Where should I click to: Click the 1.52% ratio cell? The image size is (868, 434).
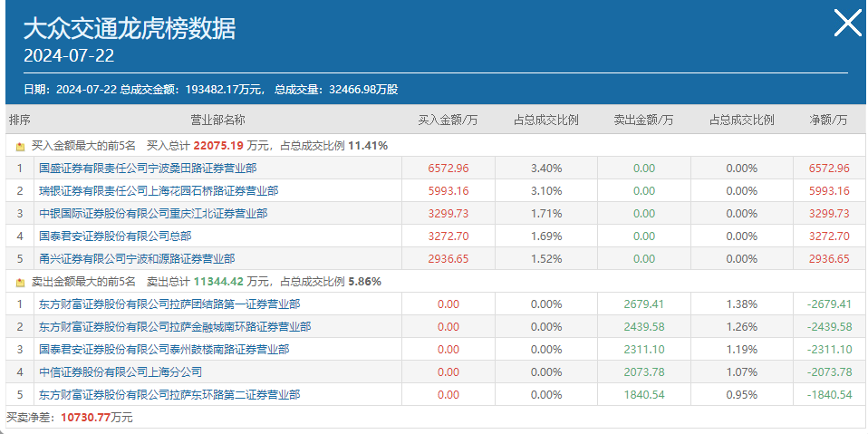(546, 258)
